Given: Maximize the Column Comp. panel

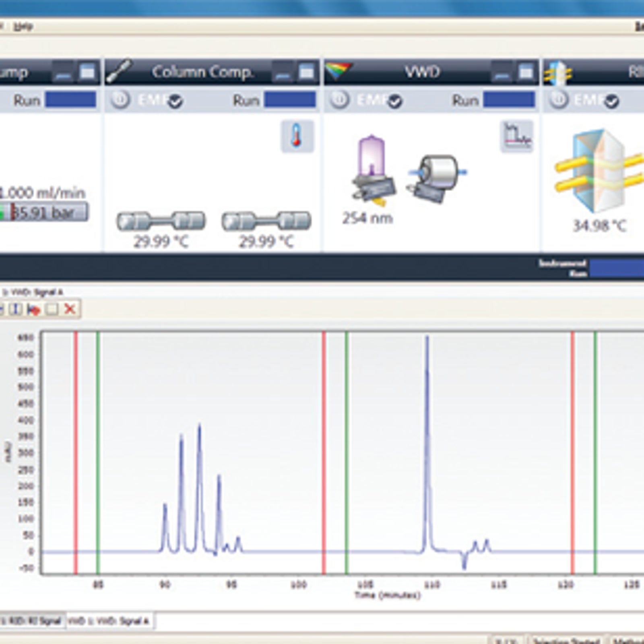Looking at the screenshot, I should 307,72.
